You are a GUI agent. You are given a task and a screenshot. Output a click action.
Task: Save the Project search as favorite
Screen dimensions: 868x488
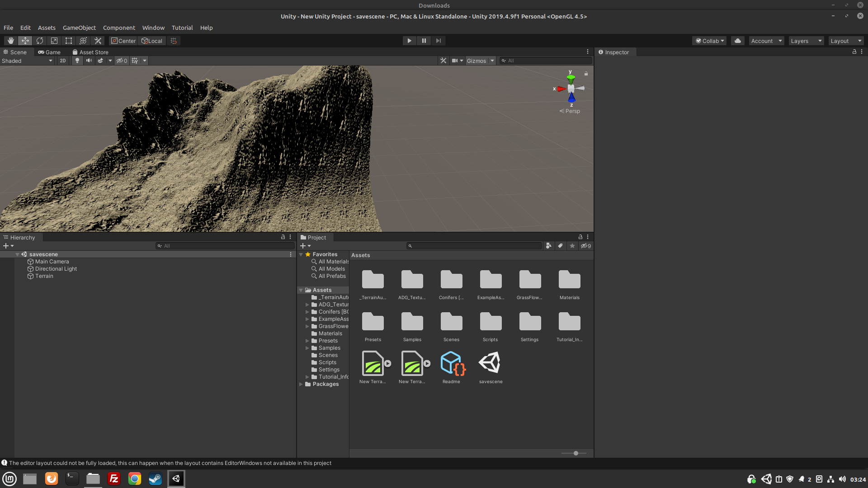[x=572, y=246]
